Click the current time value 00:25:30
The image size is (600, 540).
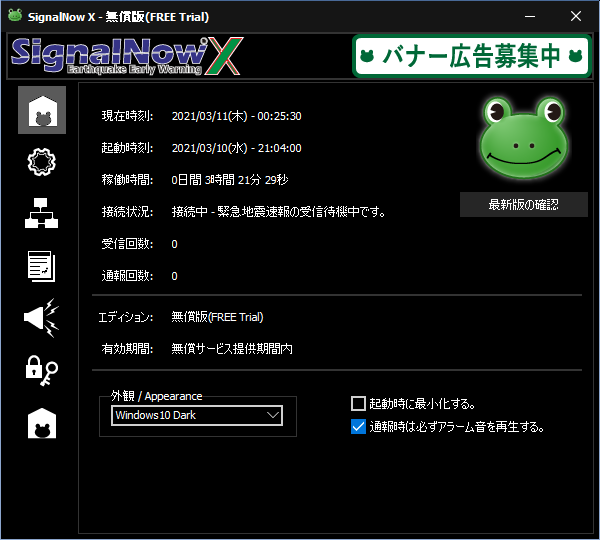click(279, 116)
